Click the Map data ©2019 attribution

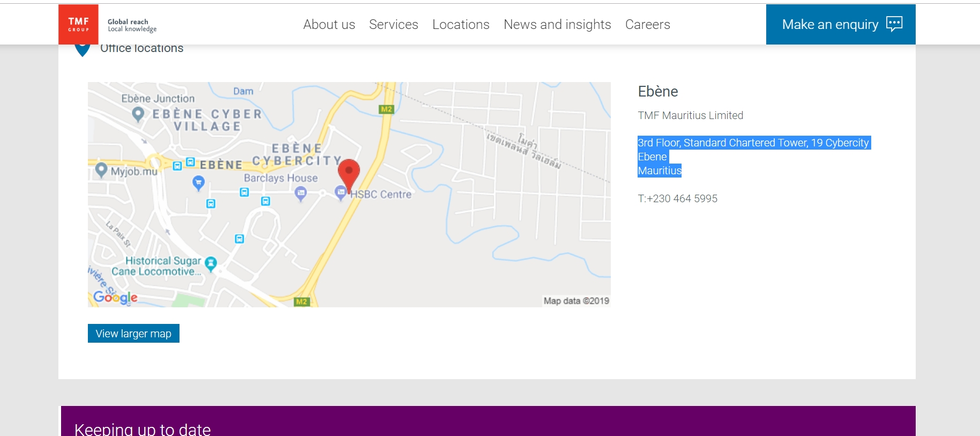[x=576, y=301]
